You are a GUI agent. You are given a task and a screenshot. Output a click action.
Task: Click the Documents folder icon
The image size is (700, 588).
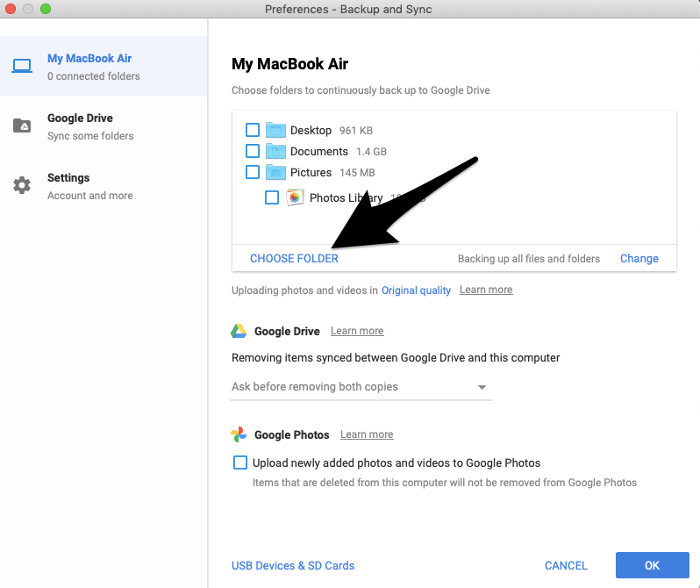pos(275,151)
